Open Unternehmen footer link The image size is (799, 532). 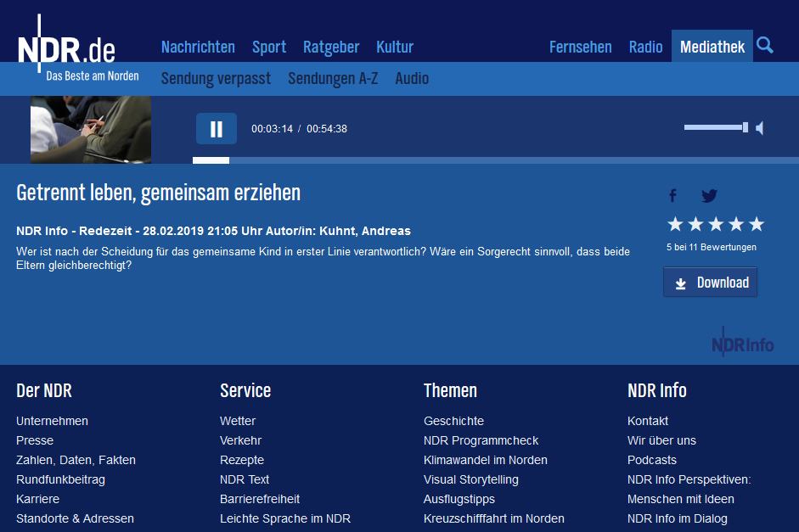click(52, 421)
